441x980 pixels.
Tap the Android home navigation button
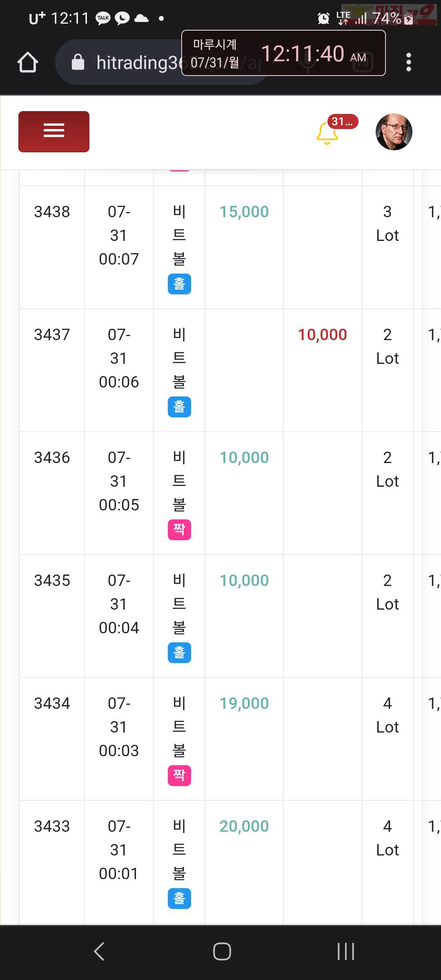pyautogui.click(x=222, y=951)
